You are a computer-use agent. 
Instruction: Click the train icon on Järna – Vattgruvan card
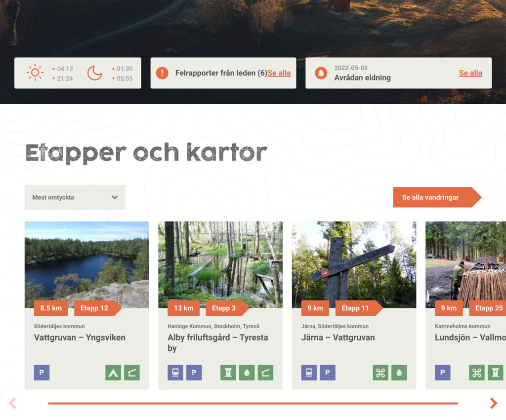pos(309,373)
